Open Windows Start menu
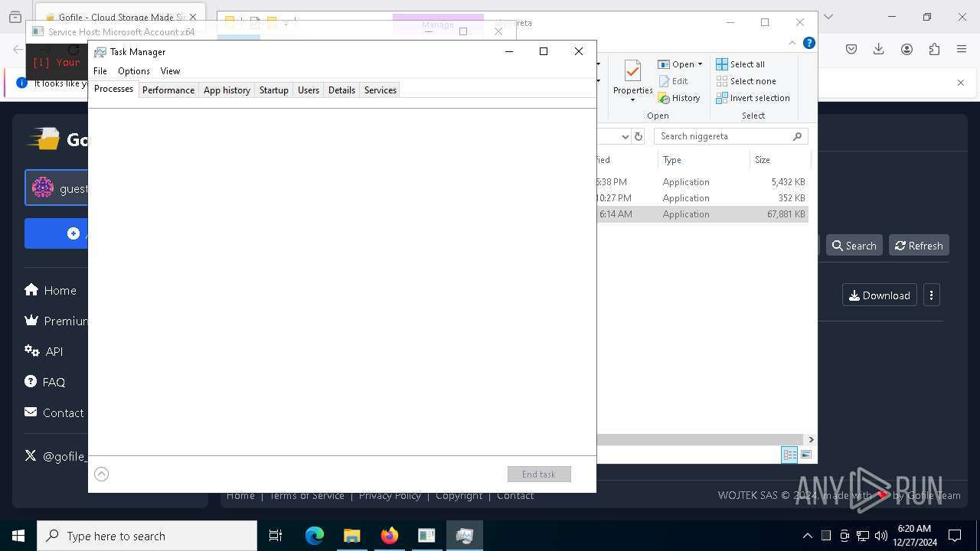Image resolution: width=980 pixels, height=551 pixels. (x=18, y=536)
